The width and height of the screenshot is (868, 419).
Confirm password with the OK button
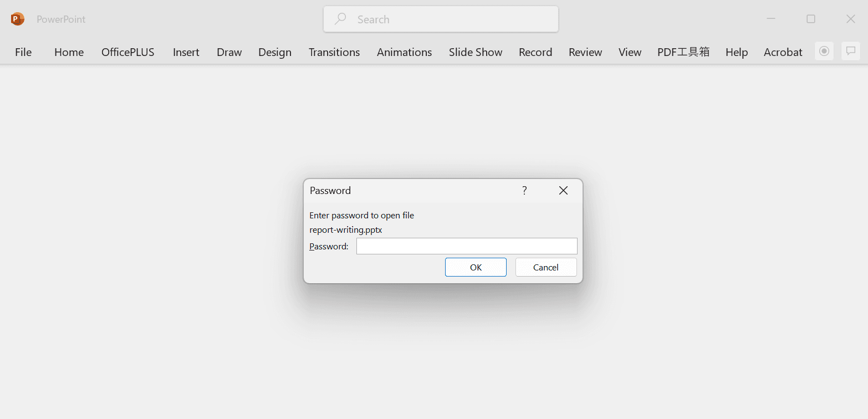coord(476,267)
